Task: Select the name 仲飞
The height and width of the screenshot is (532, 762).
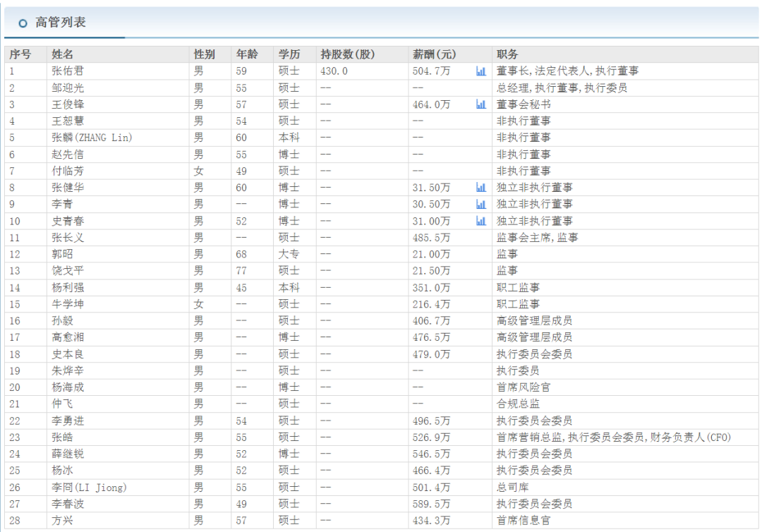Action: coord(62,404)
